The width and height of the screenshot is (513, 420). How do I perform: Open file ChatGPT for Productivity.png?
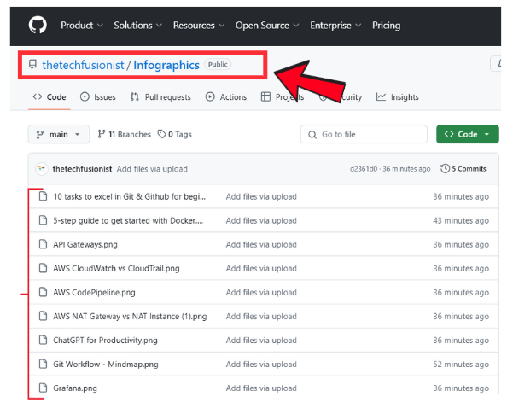105,341
